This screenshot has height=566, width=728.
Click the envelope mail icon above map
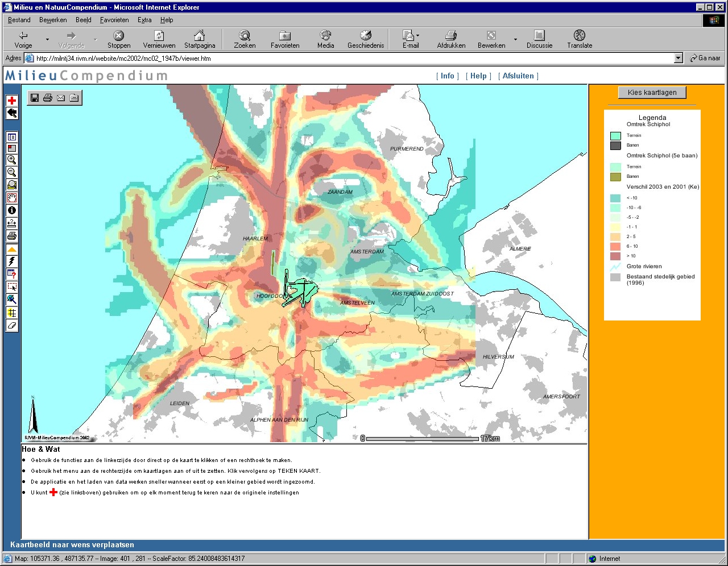61,98
